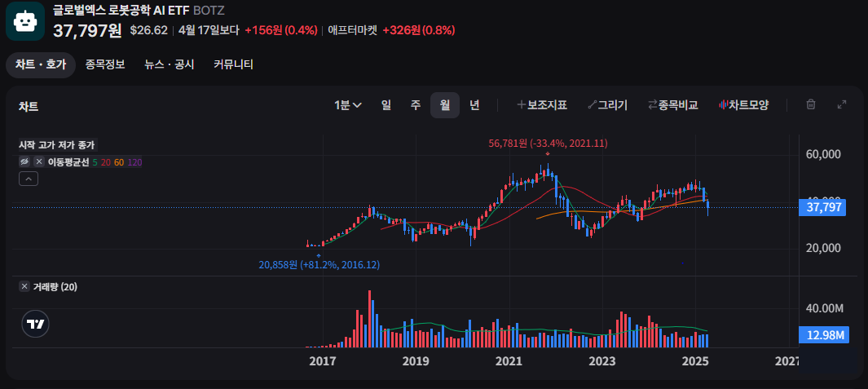Click the 56,781원 high price marker label
The width and height of the screenshot is (868, 389).
548,144
